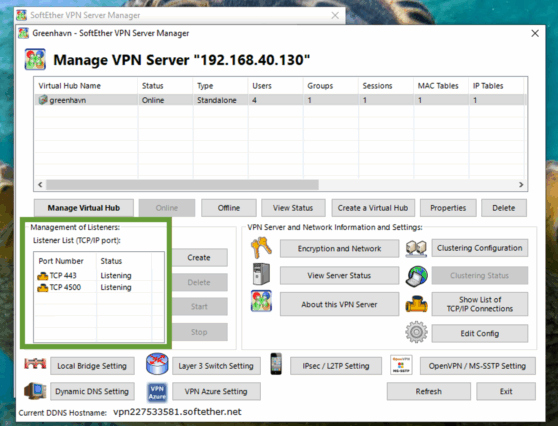Click the monitor icon beside Dynamic DNS Setting
Image resolution: width=558 pixels, height=426 pixels.
point(35,391)
